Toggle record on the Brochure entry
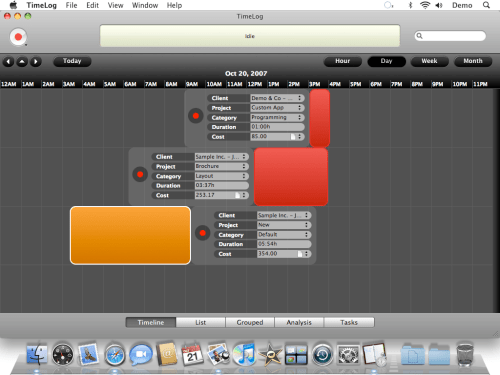 click(140, 174)
